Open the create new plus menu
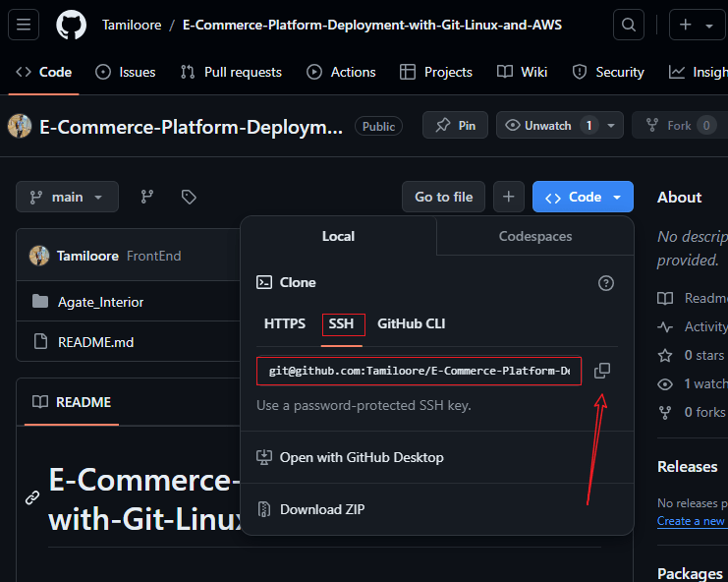Screen dimensions: 728x582 click(x=697, y=25)
